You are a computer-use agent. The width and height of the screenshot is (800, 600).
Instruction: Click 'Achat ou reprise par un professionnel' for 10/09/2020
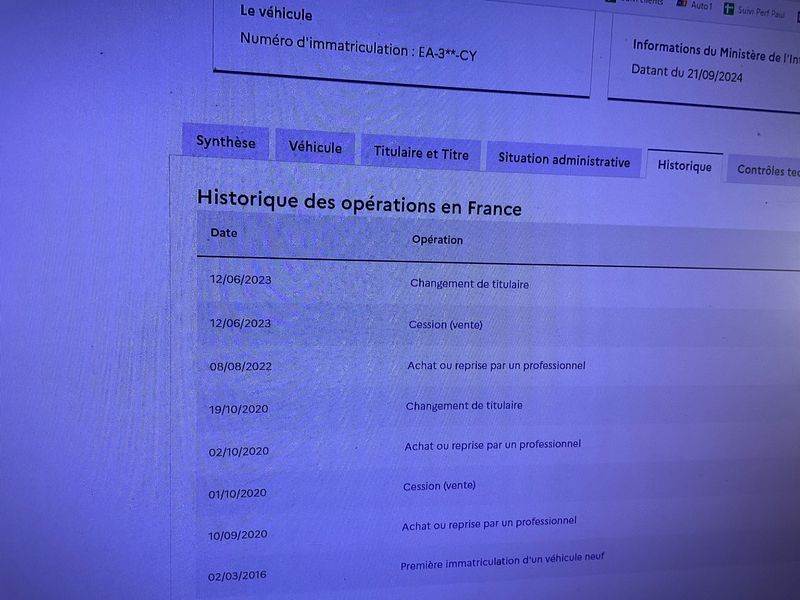pyautogui.click(x=489, y=523)
